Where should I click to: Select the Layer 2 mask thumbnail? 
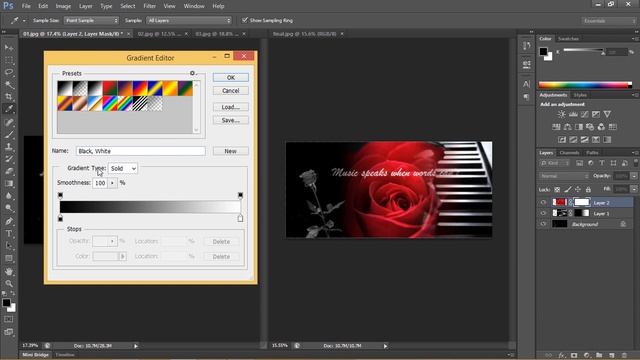582,202
